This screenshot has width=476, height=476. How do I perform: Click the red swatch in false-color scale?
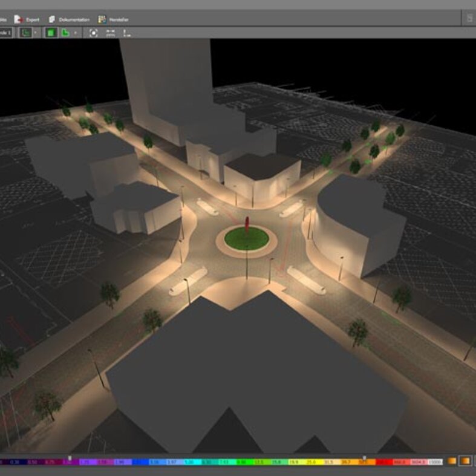(383, 463)
